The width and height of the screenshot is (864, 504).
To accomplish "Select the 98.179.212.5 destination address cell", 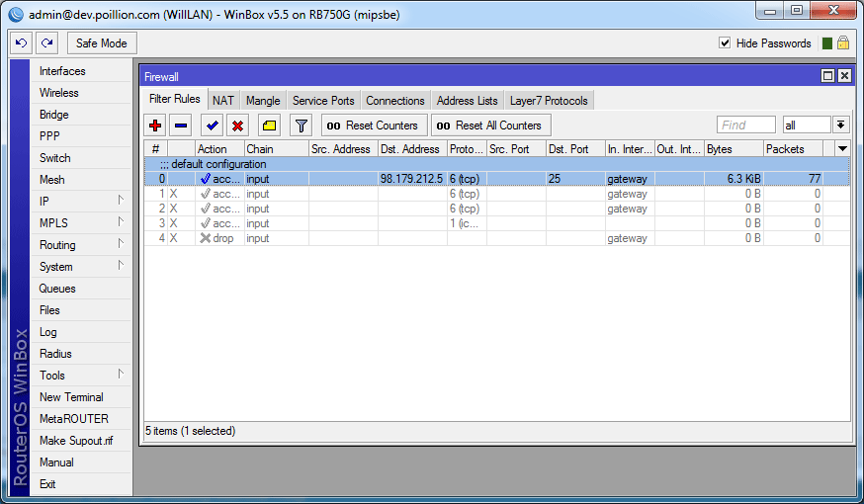I will pyautogui.click(x=411, y=179).
